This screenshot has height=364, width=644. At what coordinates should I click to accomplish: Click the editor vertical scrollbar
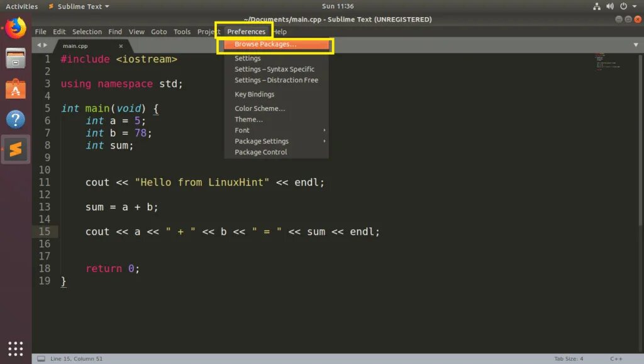click(640, 140)
